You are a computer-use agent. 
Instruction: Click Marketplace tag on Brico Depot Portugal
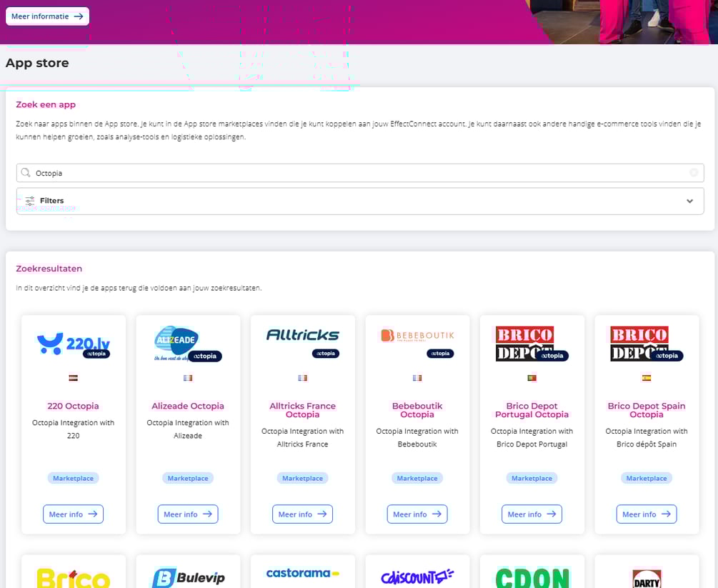tap(532, 478)
